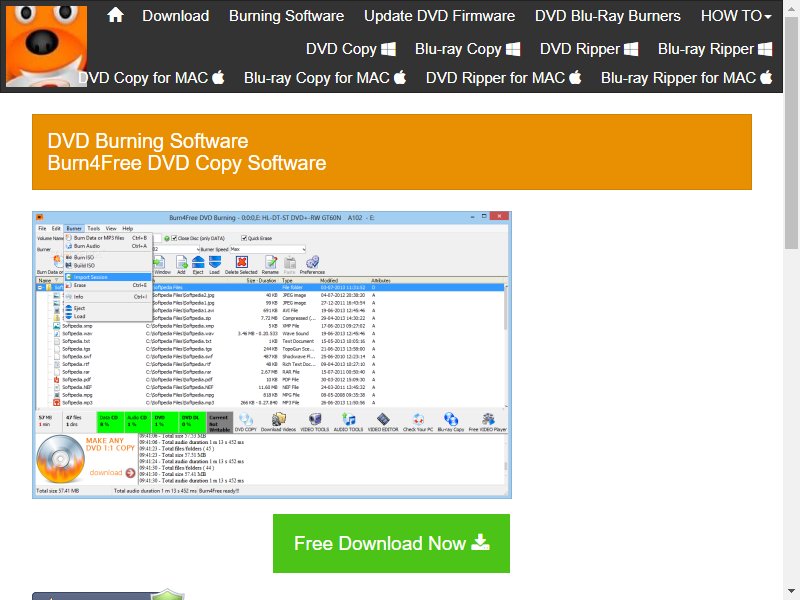Open View menu in Burn4Free screenshot
The height and width of the screenshot is (600, 800).
point(111,229)
